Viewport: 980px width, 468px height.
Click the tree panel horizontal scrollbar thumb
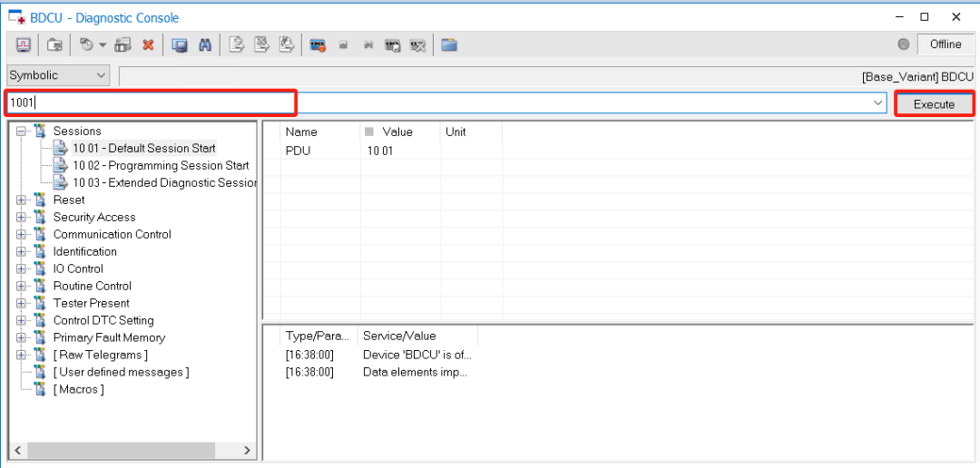coord(121,450)
